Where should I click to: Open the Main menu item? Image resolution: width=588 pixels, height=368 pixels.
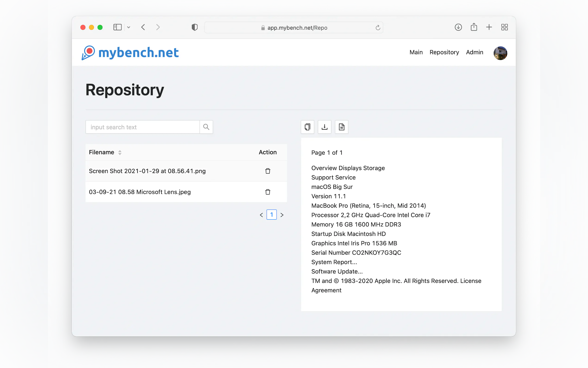[x=416, y=52]
